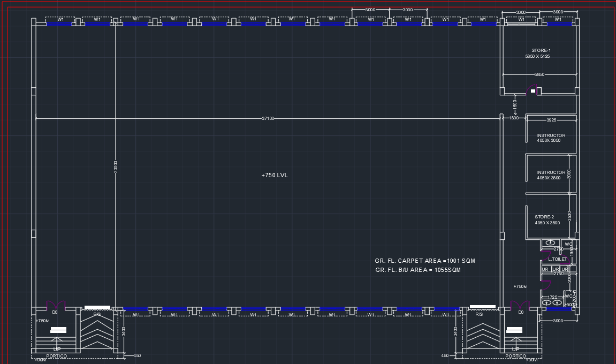The image size is (616, 364).
Task: Select the STORE-2 room label
Action: coord(544,217)
